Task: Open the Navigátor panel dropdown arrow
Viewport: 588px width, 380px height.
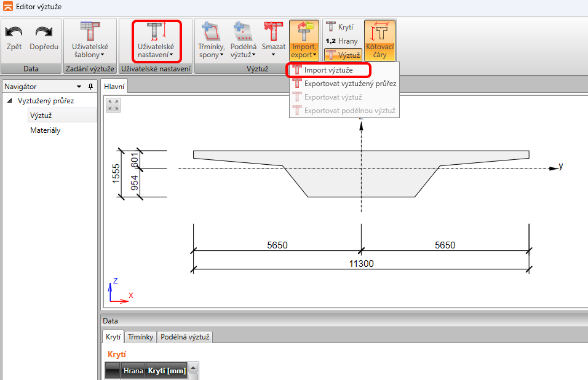Action: pos(79,87)
